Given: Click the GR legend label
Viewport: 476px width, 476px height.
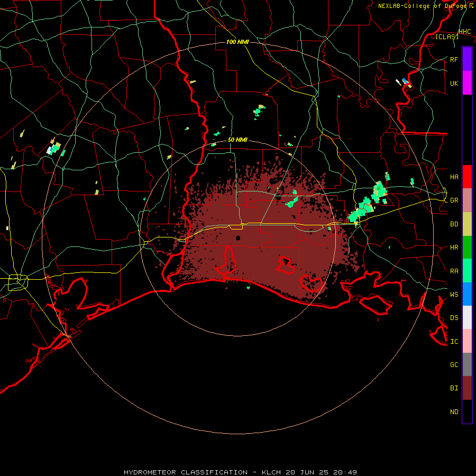Looking at the screenshot, I should coord(454,200).
